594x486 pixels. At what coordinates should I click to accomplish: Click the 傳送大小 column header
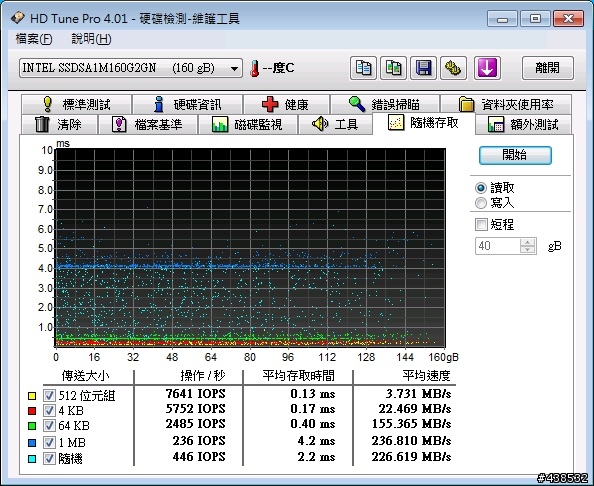click(86, 376)
